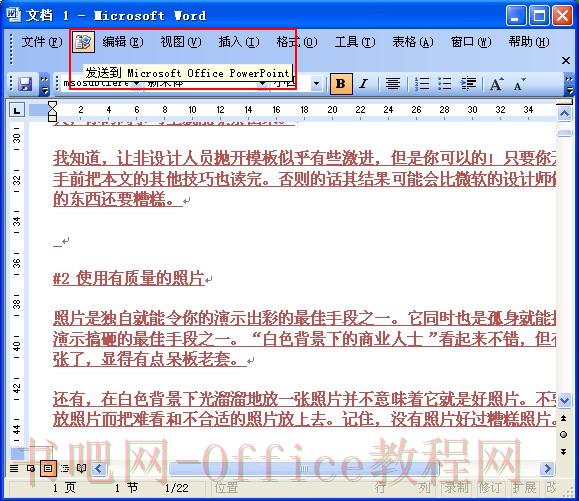Click page count "1/22" in status bar
This screenshot has width=579, height=501.
point(177,488)
